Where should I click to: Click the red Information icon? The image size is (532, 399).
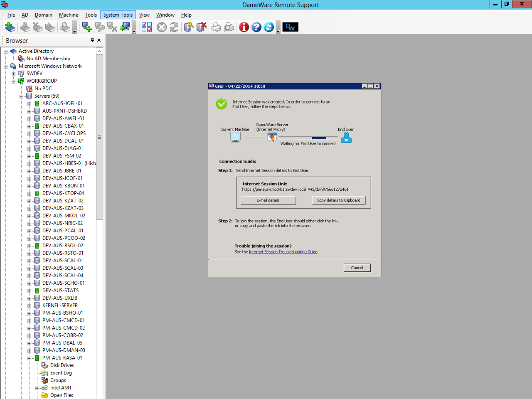pos(244,27)
